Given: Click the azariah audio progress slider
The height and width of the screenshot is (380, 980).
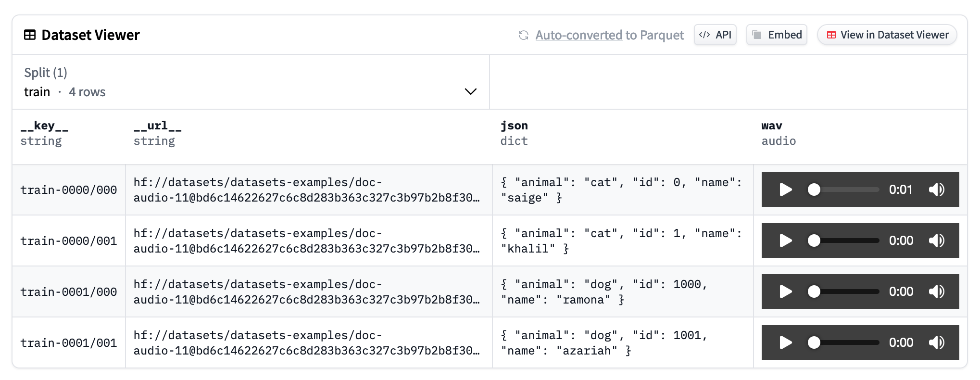Looking at the screenshot, I should tap(845, 342).
